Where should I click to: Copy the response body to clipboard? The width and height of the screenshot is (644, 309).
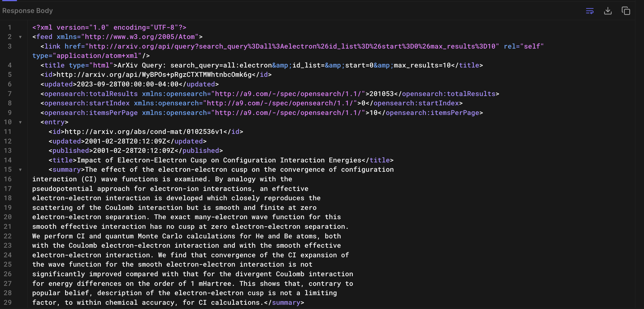tap(626, 11)
